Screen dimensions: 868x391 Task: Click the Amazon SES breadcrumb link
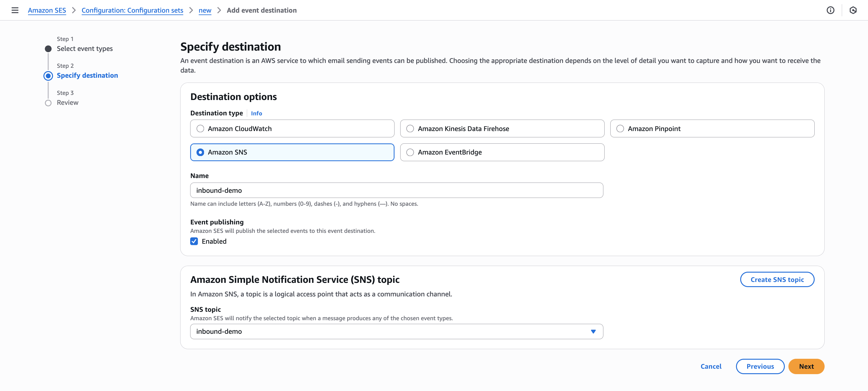(x=47, y=10)
